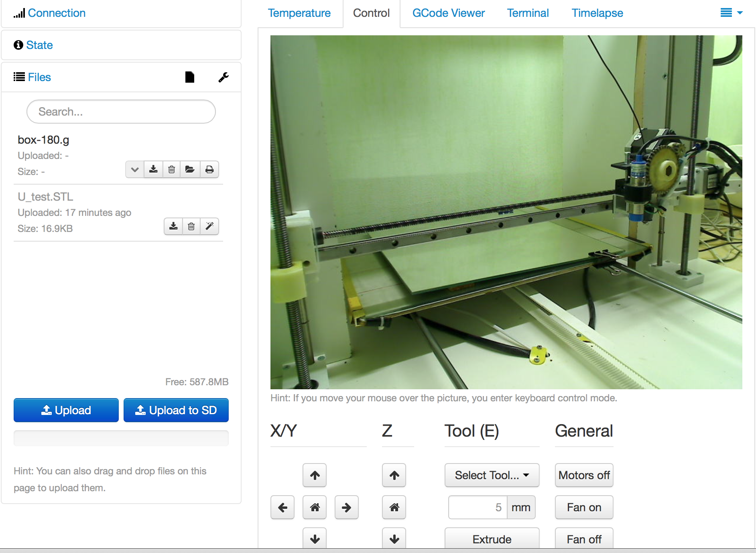Home the X/Y axes
Image resolution: width=756 pixels, height=553 pixels.
coord(315,508)
